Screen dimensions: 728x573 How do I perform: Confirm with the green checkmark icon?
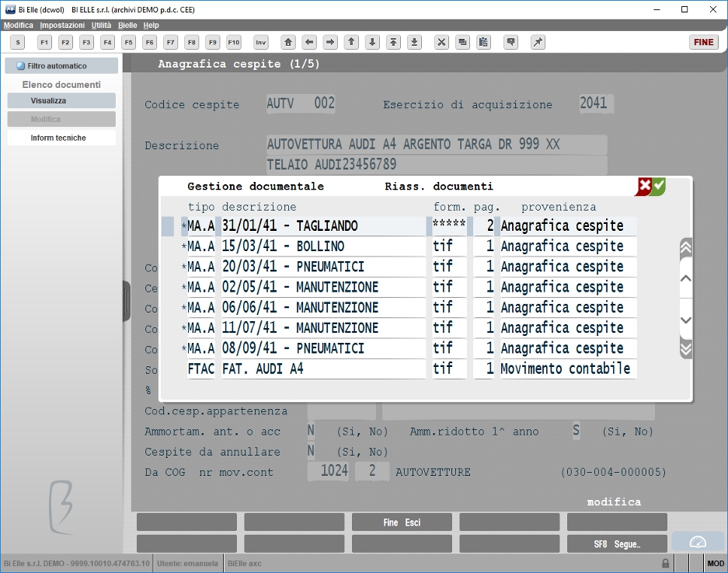coord(659,187)
